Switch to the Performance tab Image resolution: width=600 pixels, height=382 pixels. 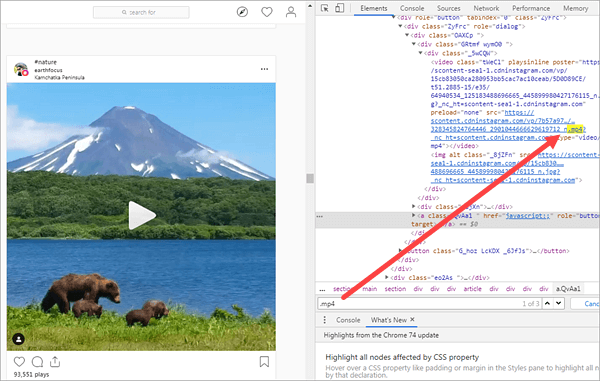(x=531, y=8)
